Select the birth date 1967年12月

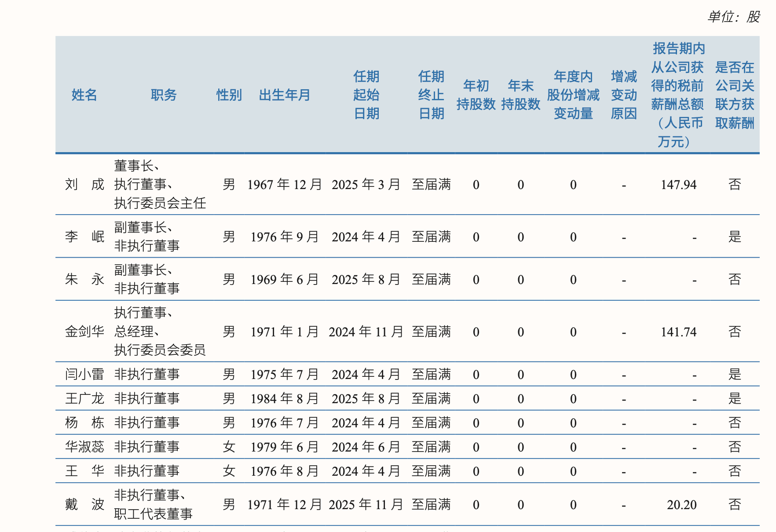click(284, 185)
